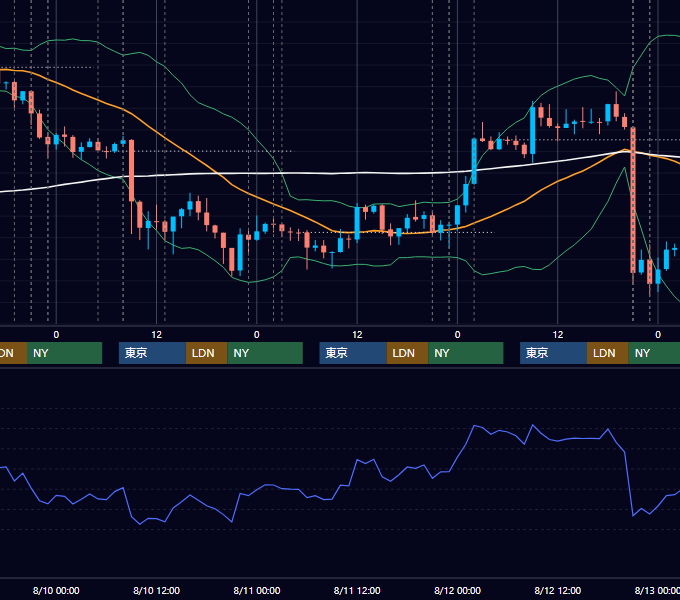Select the NY session block spanning 8/11 00:00
The height and width of the screenshot is (600, 680).
coord(265,353)
